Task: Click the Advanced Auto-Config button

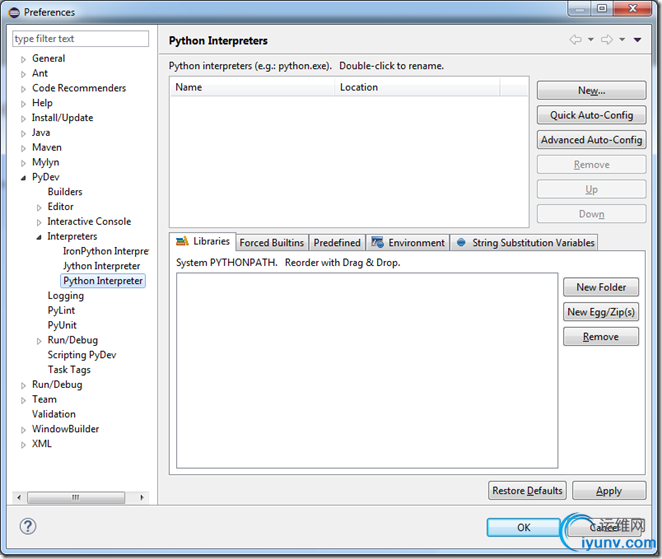Action: (x=591, y=140)
